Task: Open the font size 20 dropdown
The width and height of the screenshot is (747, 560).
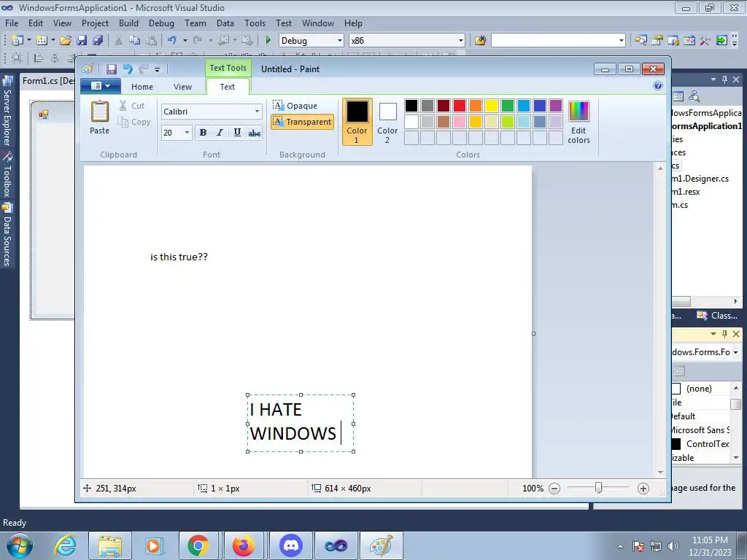Action: [x=187, y=133]
